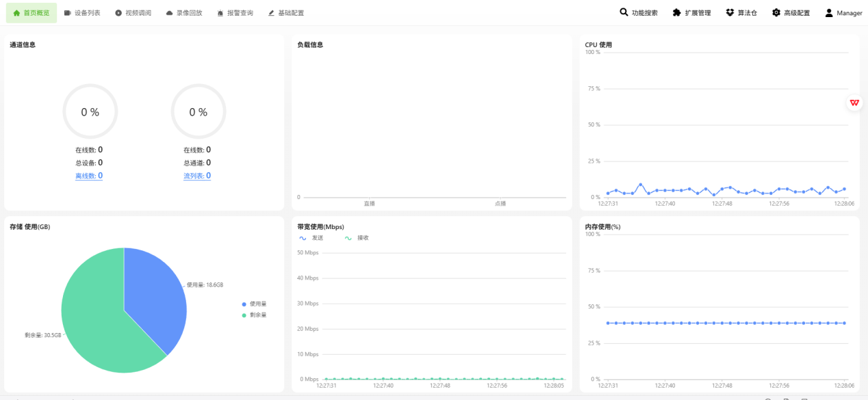Open 录像回放 via its cloud icon

pyautogui.click(x=168, y=12)
